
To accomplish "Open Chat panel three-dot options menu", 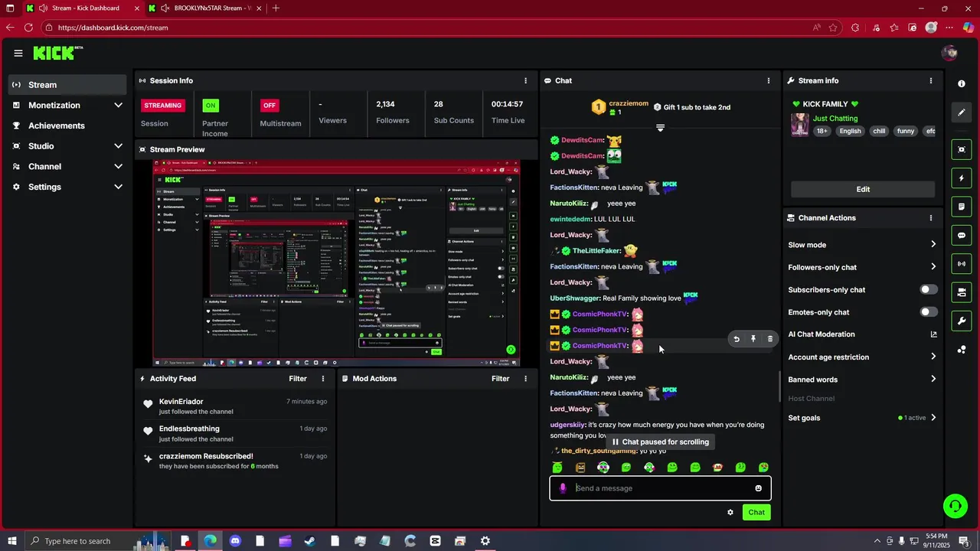I will point(769,80).
